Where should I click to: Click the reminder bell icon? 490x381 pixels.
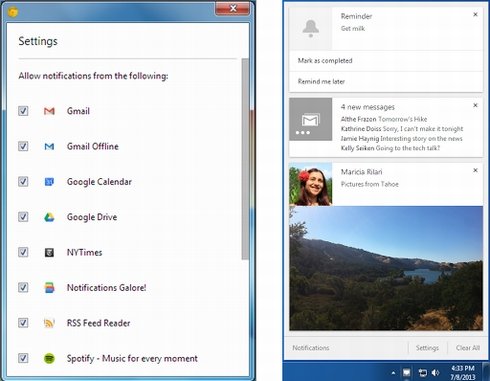tap(311, 29)
